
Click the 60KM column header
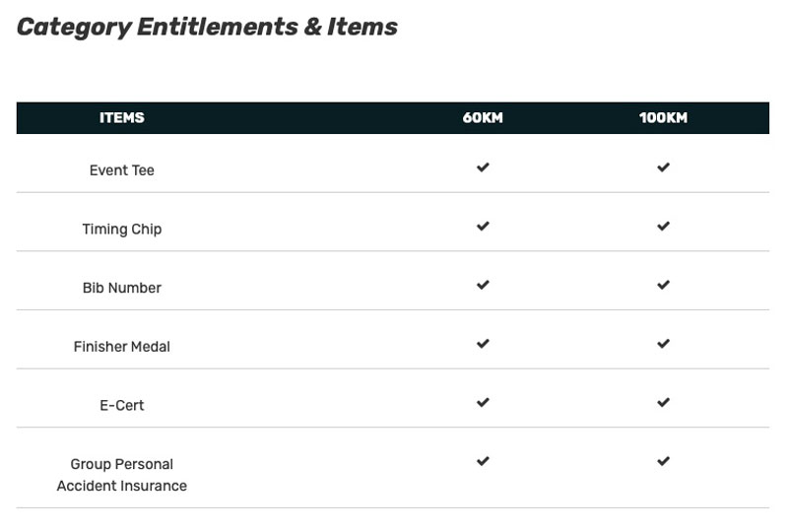coord(483,118)
